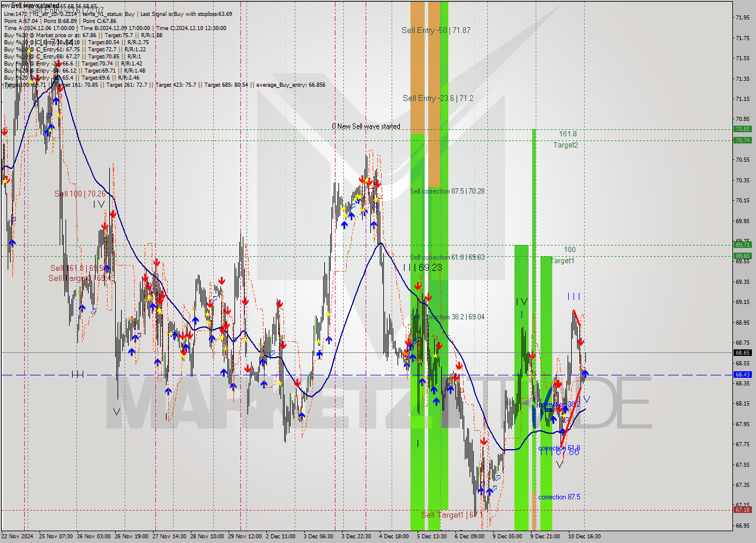This screenshot has height=543, width=756.
Task: Click the 69.71 price tag on axis
Action: coord(742,244)
